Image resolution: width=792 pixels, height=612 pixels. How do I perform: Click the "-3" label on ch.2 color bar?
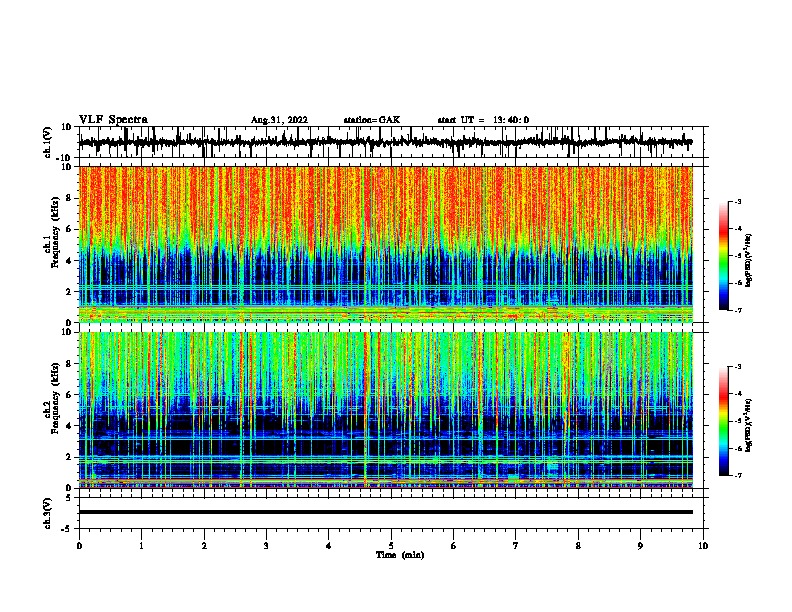pos(737,367)
